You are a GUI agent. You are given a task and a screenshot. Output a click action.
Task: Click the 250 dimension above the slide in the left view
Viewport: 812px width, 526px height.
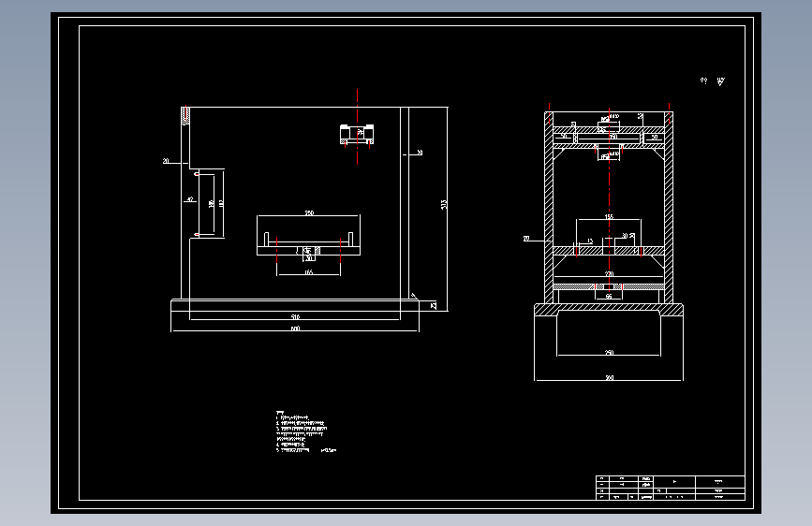(x=309, y=212)
